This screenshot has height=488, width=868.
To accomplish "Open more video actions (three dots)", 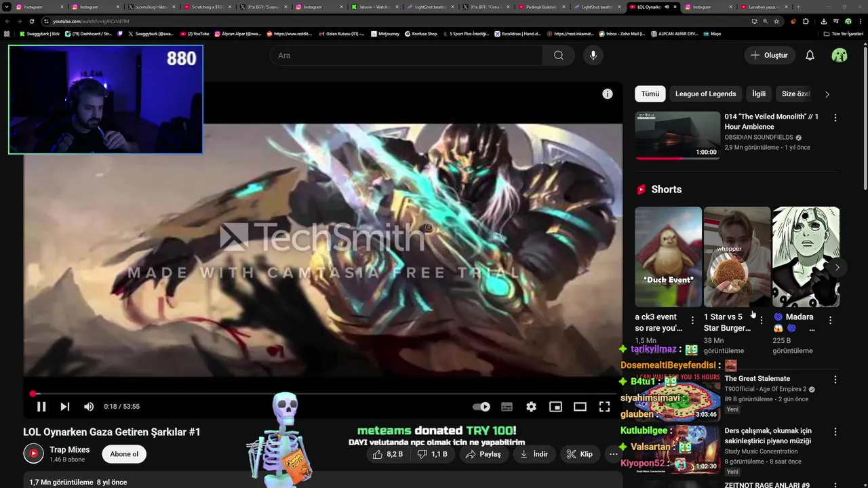I will pyautogui.click(x=613, y=454).
